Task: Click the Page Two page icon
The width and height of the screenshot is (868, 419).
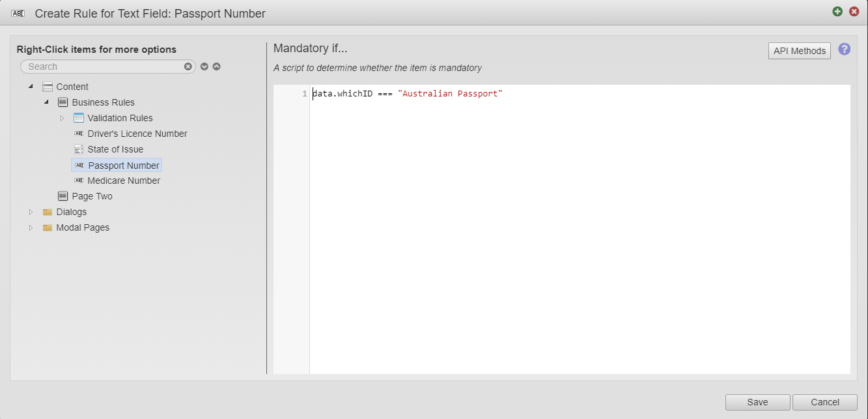Action: pos(63,196)
